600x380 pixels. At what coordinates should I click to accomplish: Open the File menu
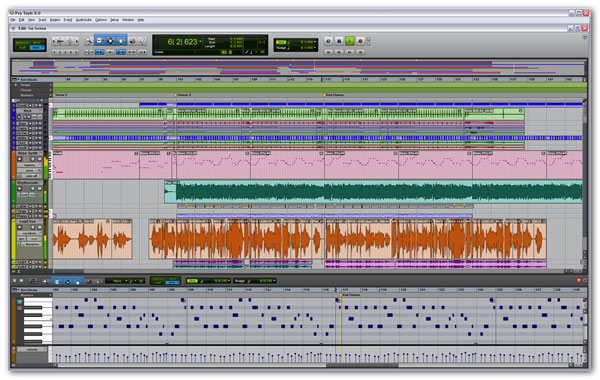13,20
